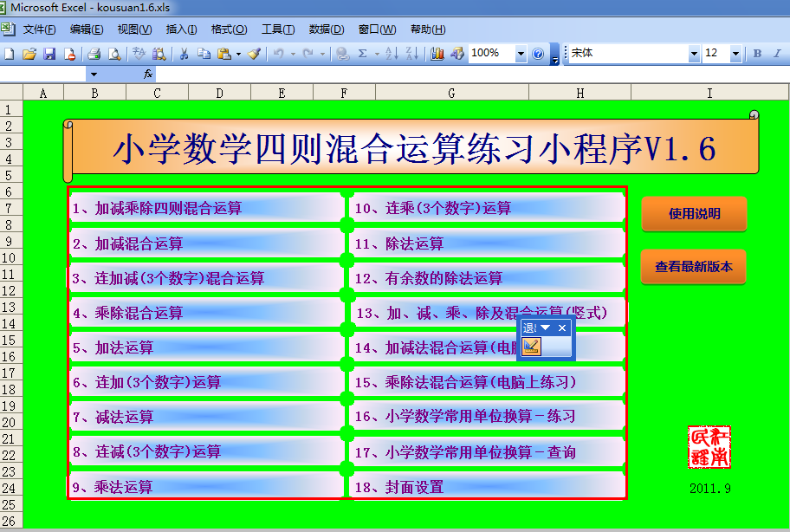Expand the 100% zoom dropdown

521,54
